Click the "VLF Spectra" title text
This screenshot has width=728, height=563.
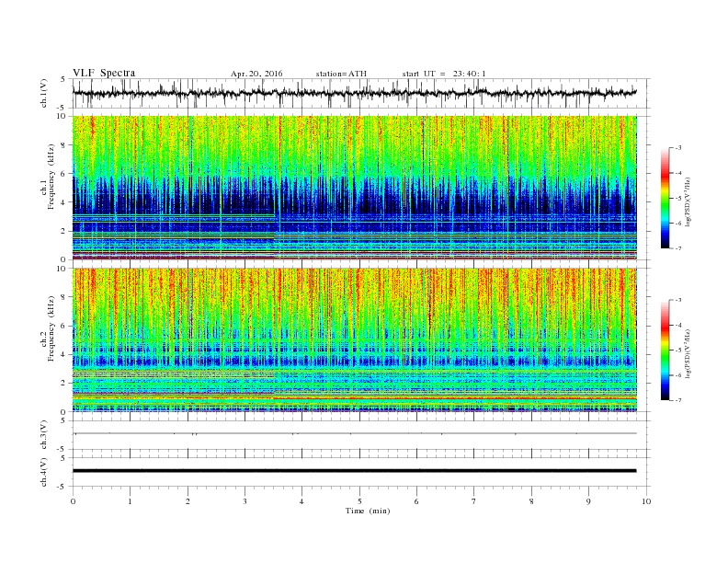pyautogui.click(x=104, y=73)
